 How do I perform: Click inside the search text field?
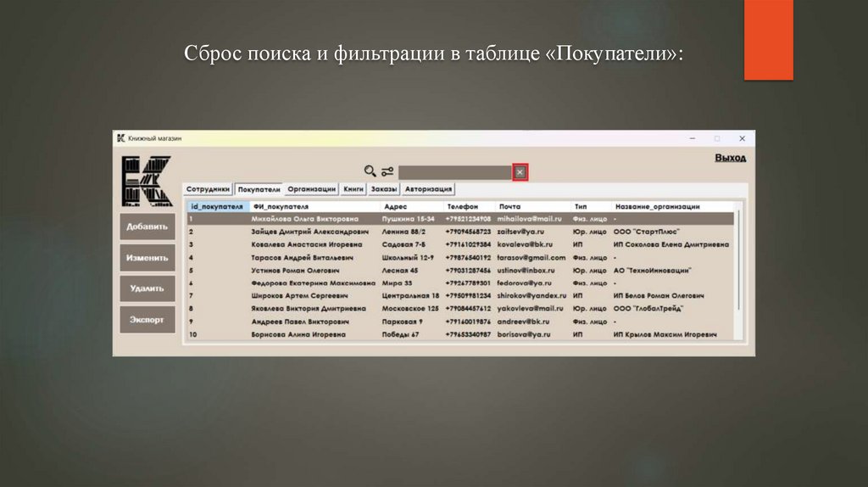[454, 172]
